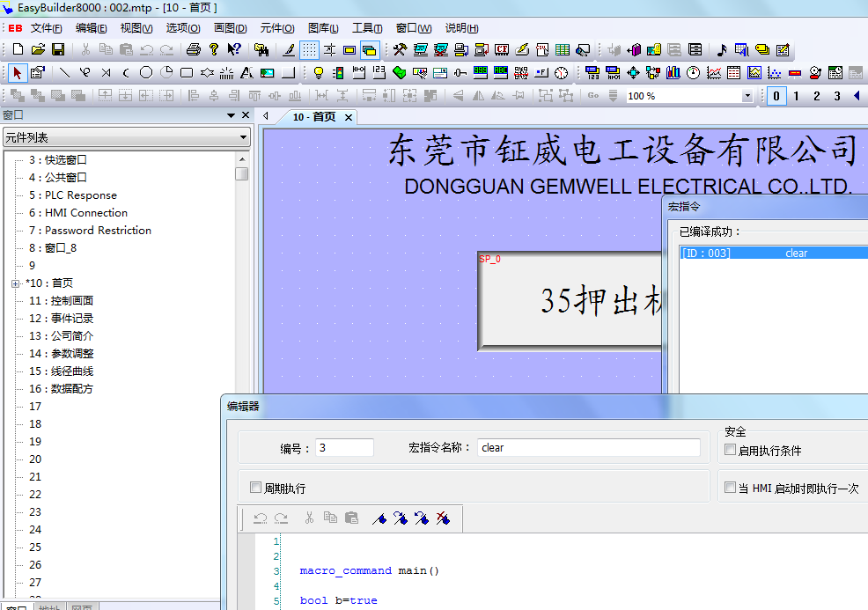Open the 元件(O) menu
This screenshot has width=868, height=610.
(276, 28)
